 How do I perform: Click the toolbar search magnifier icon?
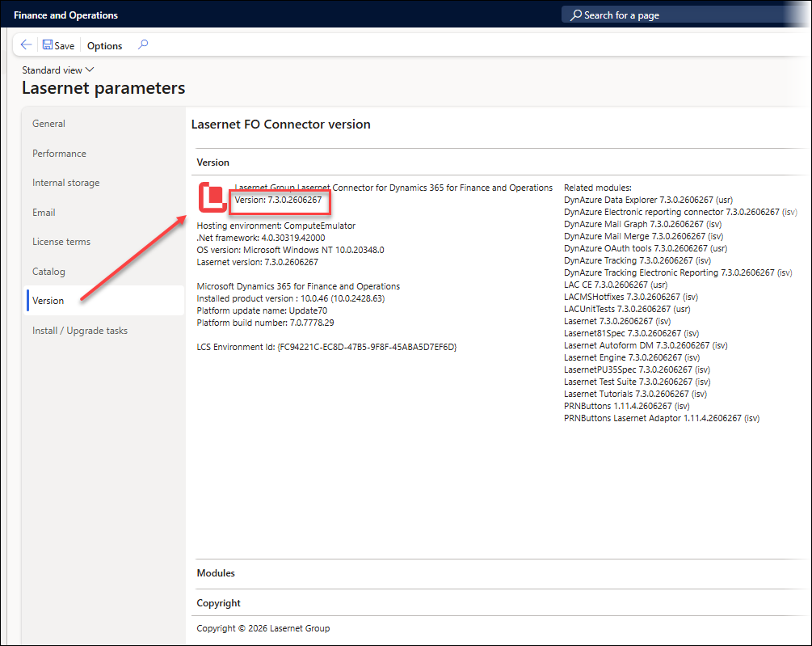point(143,44)
